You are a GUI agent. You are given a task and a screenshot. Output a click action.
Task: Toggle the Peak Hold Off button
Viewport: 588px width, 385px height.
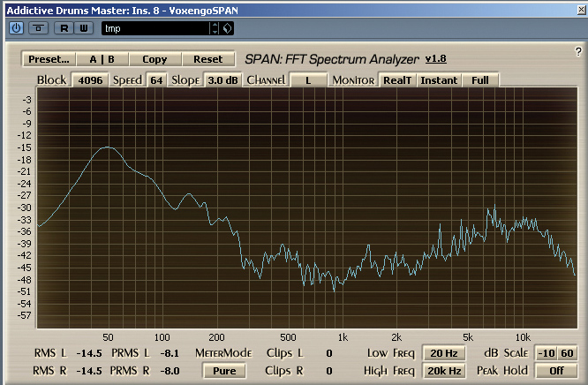(556, 371)
